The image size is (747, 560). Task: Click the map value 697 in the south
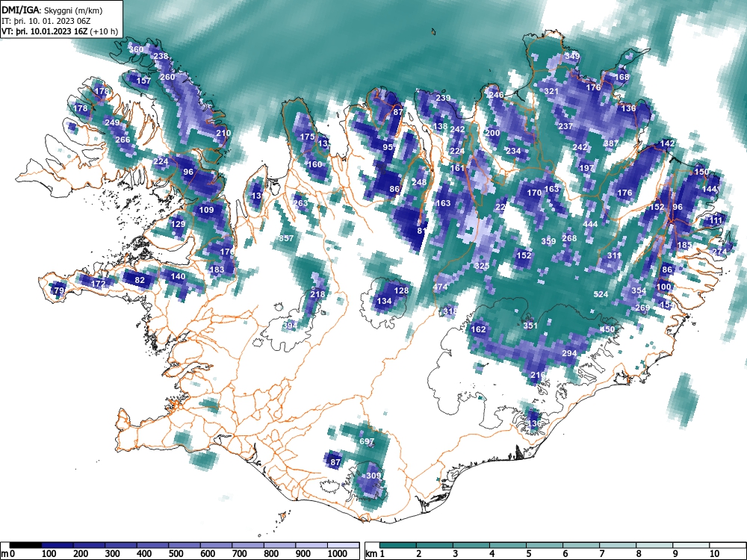[x=367, y=441]
